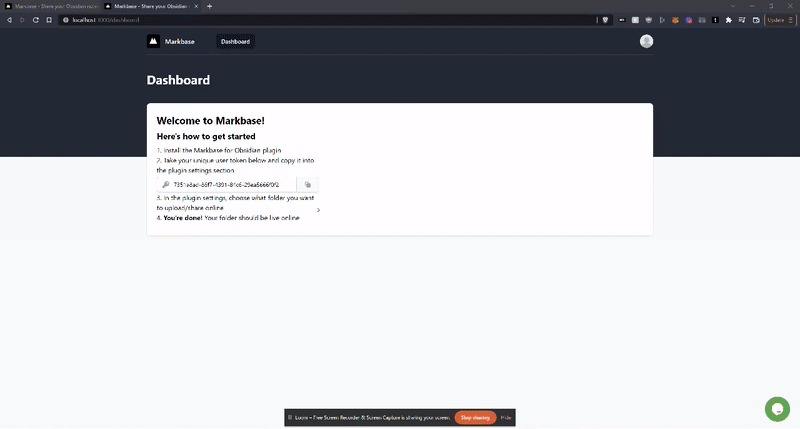Click the "Welcome to Markbase!" heading
This screenshot has height=429, width=800.
click(x=210, y=121)
